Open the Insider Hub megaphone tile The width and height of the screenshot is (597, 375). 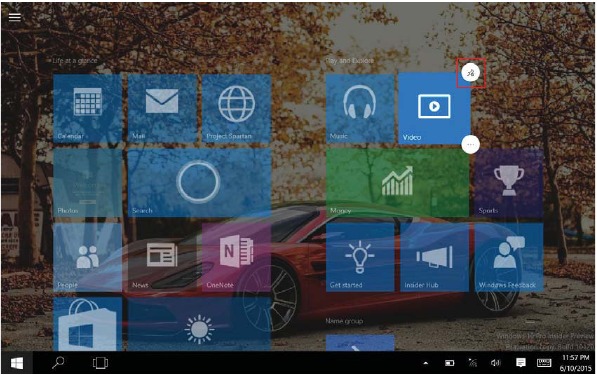tap(434, 257)
